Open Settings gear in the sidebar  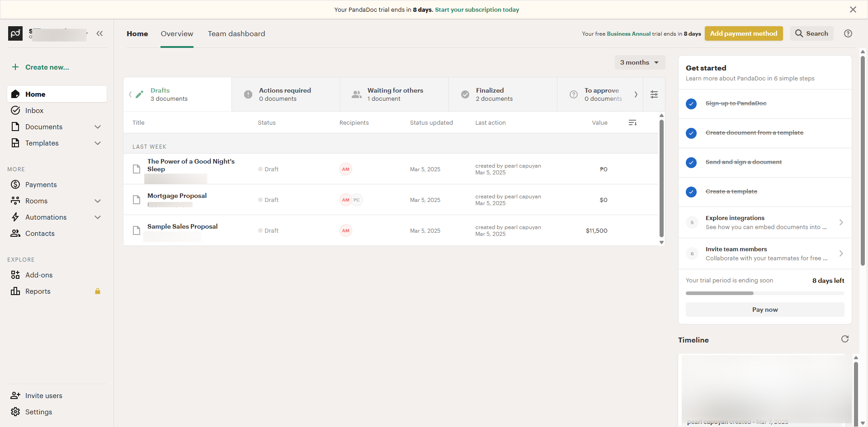tap(38, 412)
